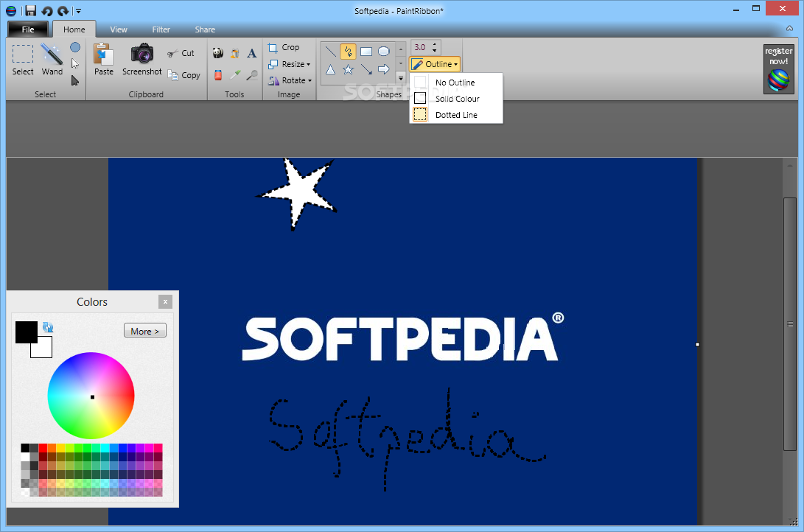Swap foreground and background colors
804x532 pixels.
pos(48,327)
